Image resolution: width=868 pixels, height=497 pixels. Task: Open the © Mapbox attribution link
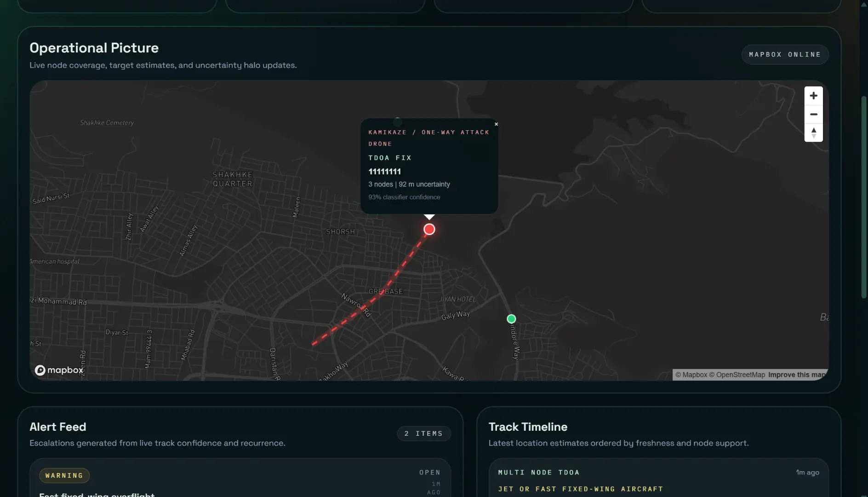click(x=691, y=375)
